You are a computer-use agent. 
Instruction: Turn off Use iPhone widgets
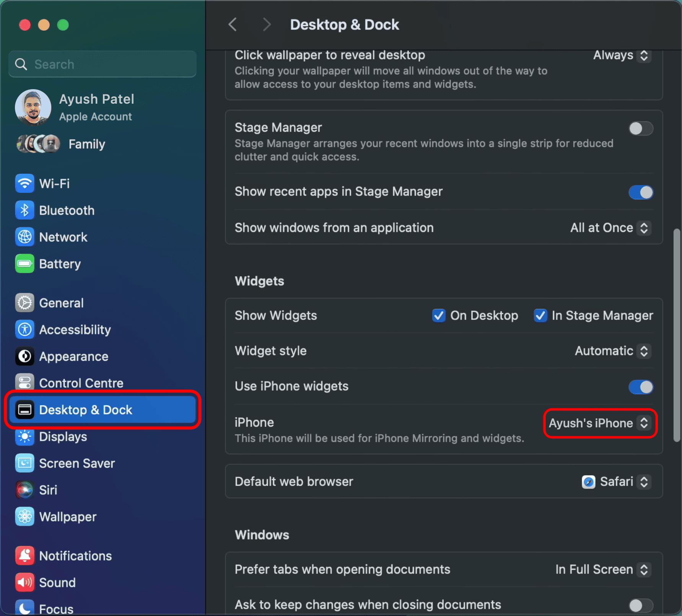(641, 387)
